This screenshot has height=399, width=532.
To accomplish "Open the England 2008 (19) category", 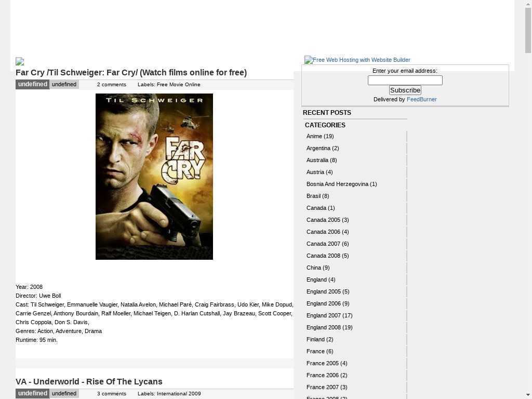I will [329, 327].
